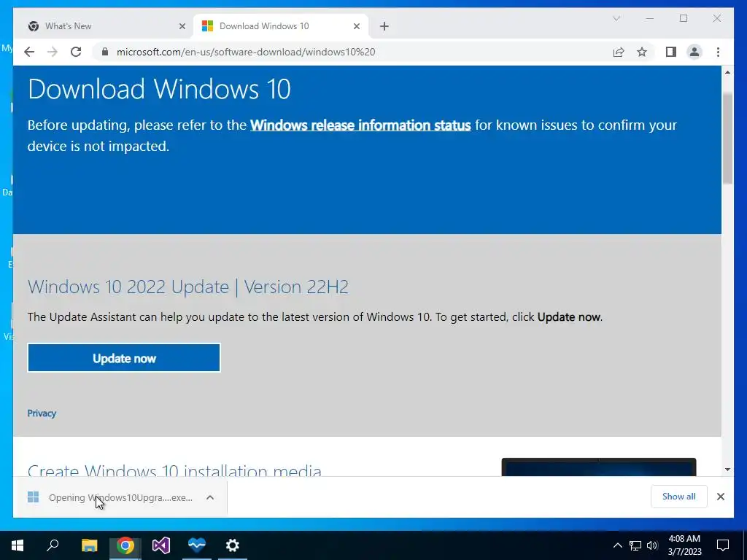Select the Download Windows 10 tab
747x560 pixels.
point(281,26)
